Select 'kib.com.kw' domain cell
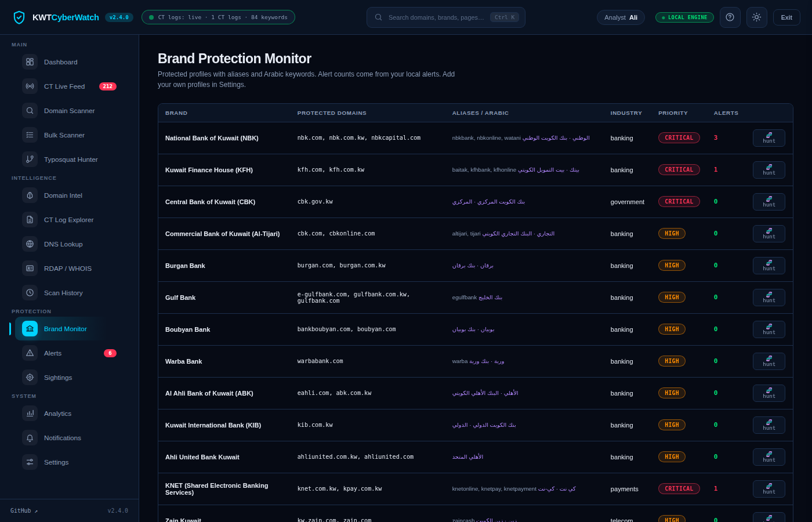Image resolution: width=812 pixels, height=522 pixels. [315, 425]
